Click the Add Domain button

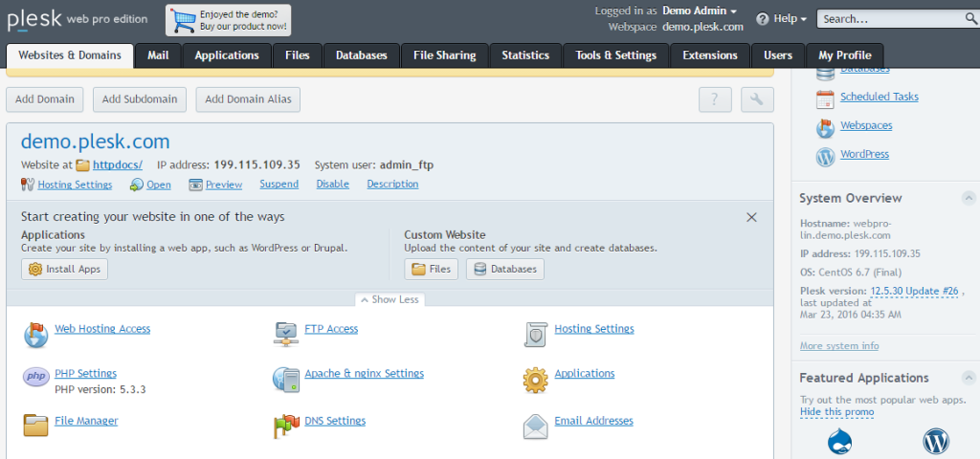[45, 99]
